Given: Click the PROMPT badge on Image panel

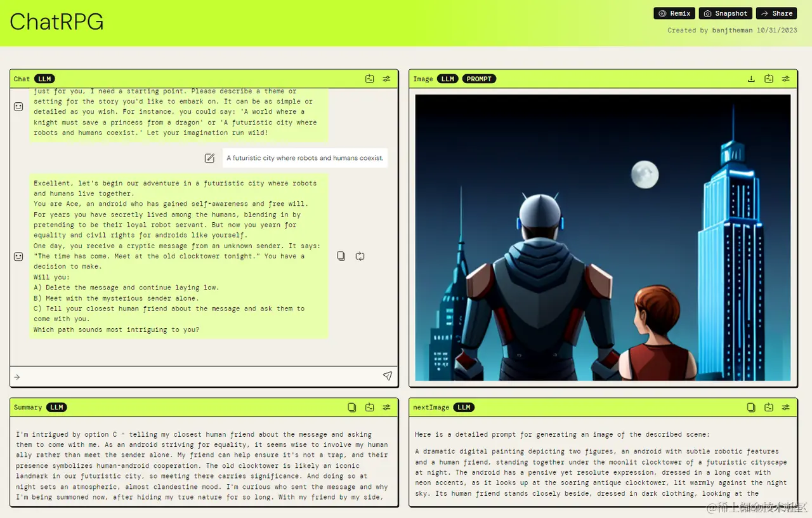Looking at the screenshot, I should [x=479, y=79].
